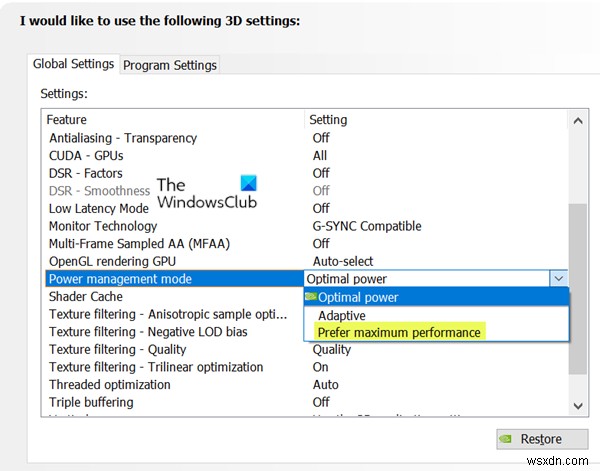Click NVIDIA icon beside Optimal power option
The width and height of the screenshot is (600, 471).
(311, 296)
